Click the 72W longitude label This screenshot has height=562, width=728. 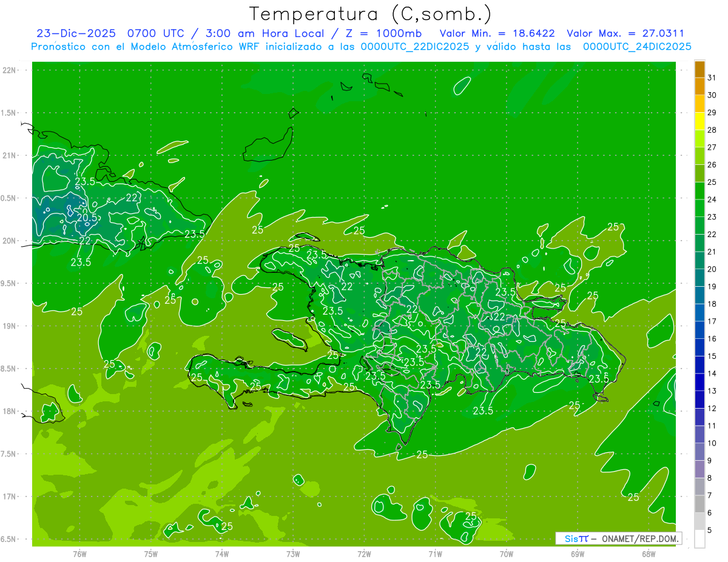click(364, 554)
